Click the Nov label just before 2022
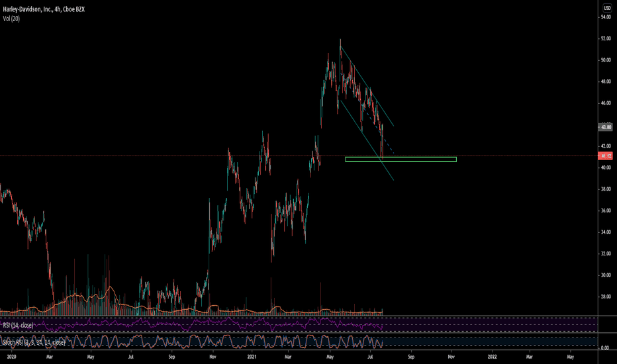The height and width of the screenshot is (364, 617). [x=451, y=357]
